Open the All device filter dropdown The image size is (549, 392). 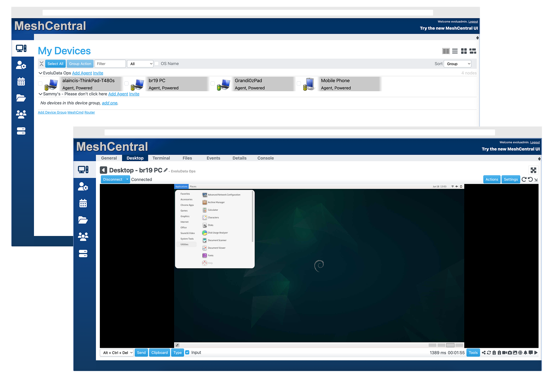click(140, 64)
